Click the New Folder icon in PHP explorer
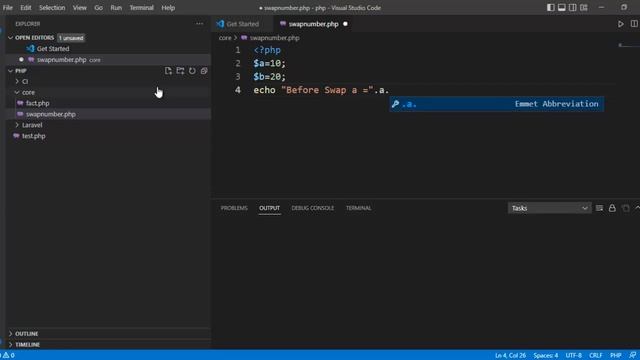640x360 pixels. pyautogui.click(x=180, y=71)
